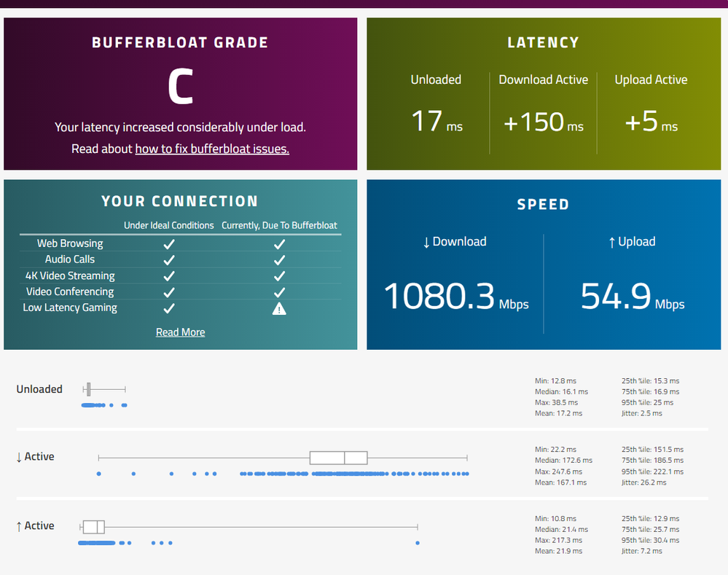This screenshot has width=728, height=575.
Task: Click the 4K Video Streaming checkmark under Ideal Conditions
Action: (169, 276)
